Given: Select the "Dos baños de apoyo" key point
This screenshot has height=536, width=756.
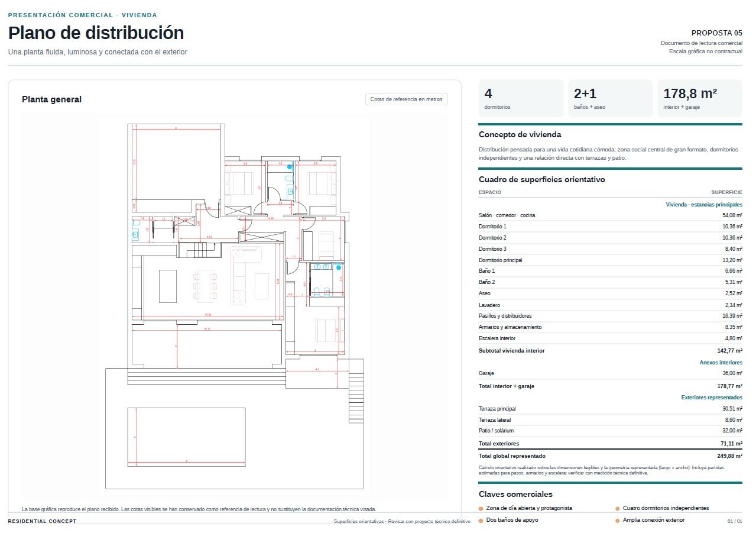Looking at the screenshot, I should click(512, 520).
